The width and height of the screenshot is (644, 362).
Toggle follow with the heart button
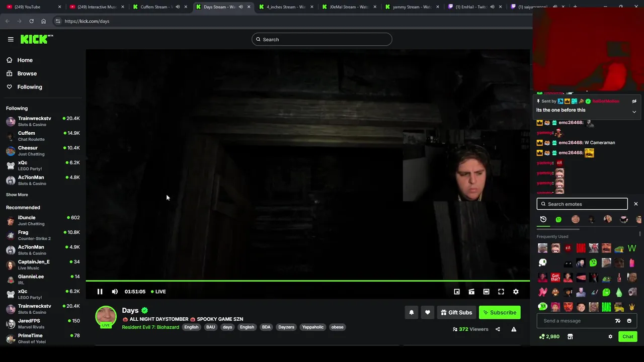[428, 313]
